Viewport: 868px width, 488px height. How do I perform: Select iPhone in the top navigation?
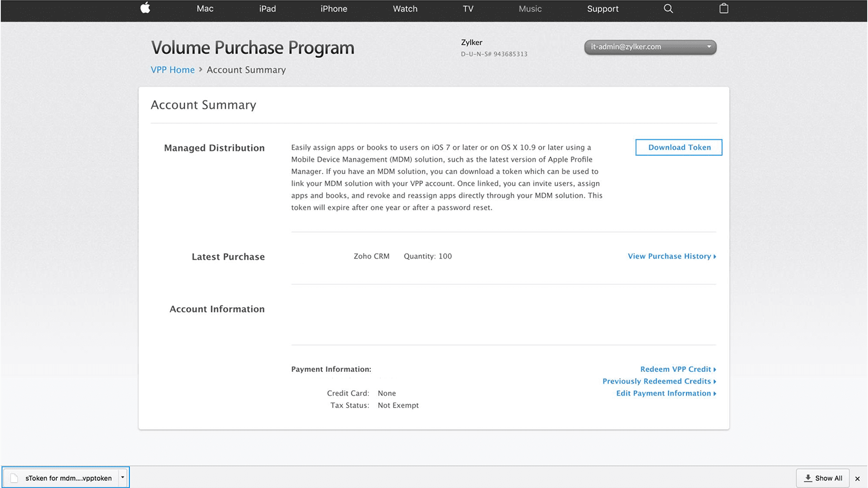[334, 9]
